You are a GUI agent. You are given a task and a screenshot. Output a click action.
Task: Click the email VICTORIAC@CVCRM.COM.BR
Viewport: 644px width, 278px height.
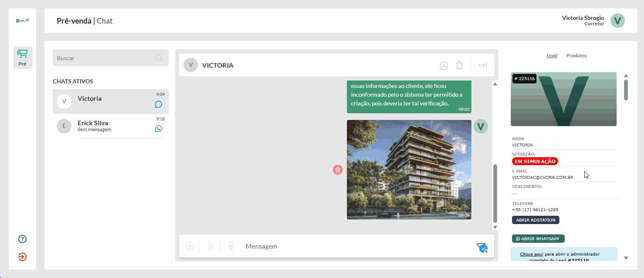(x=543, y=178)
